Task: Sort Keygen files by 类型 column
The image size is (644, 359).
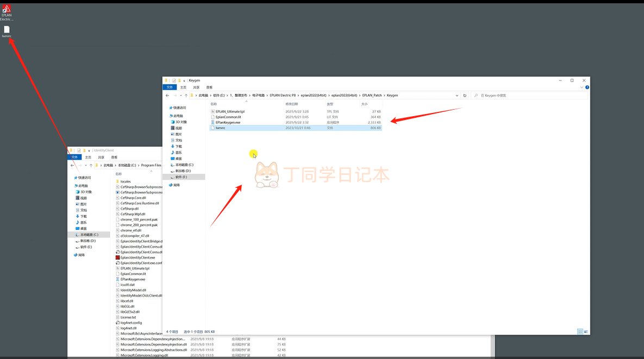Action: click(x=330, y=104)
